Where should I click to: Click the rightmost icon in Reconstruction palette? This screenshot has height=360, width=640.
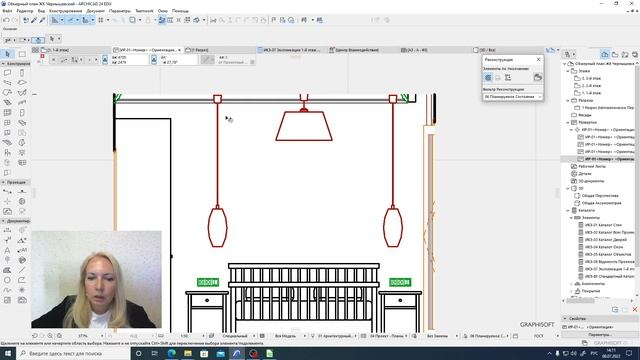coord(538,78)
